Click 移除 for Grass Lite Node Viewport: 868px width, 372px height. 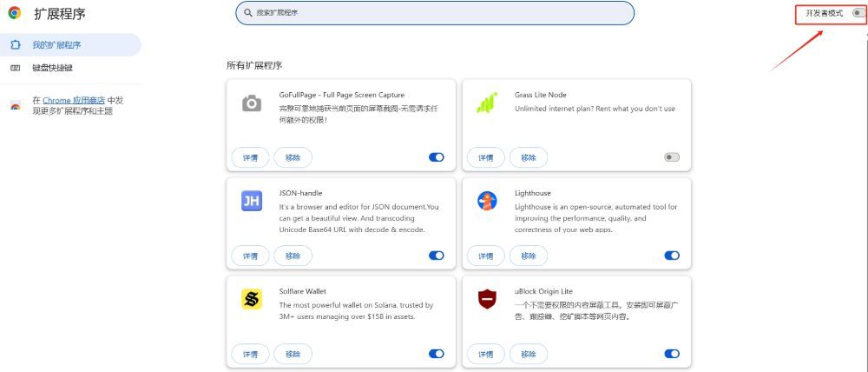[528, 157]
